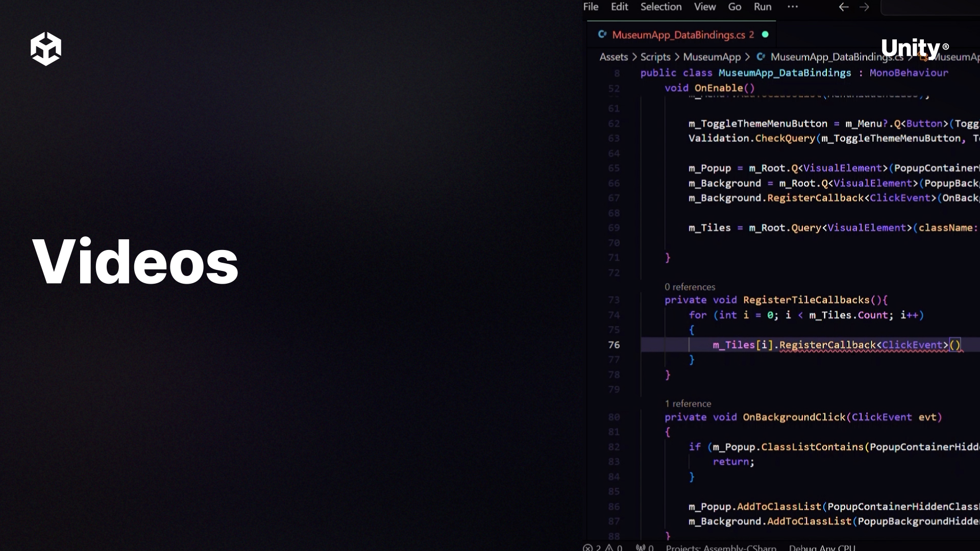Click 'Projects: Assembly-CSharp' in status bar

point(721,547)
